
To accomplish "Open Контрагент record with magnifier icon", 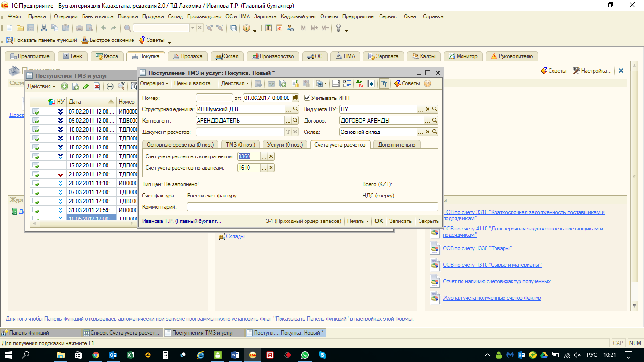I will pyautogui.click(x=296, y=121).
